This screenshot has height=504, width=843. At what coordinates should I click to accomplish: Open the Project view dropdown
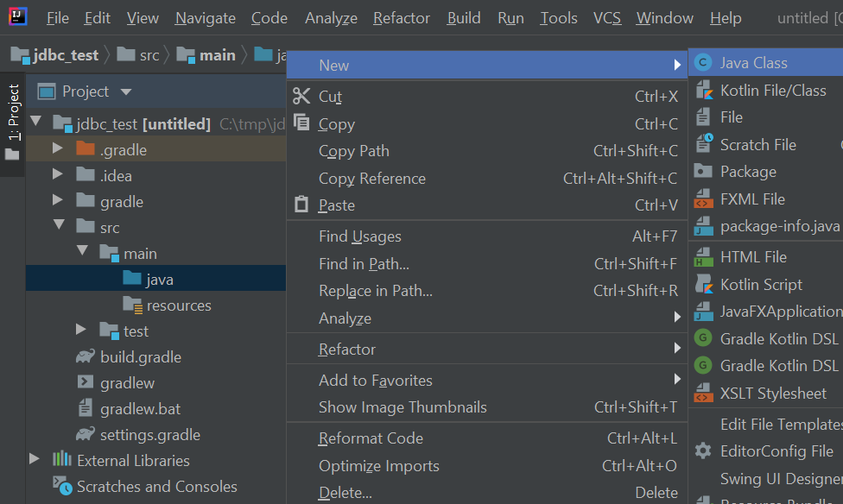tap(126, 91)
